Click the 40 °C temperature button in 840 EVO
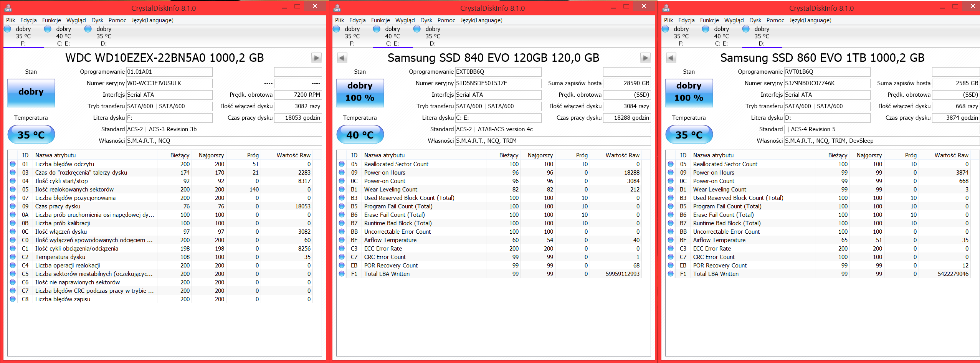 pyautogui.click(x=360, y=135)
